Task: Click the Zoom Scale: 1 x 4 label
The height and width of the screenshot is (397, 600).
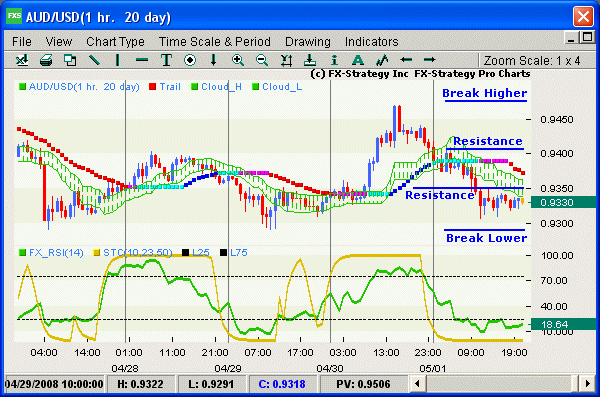Action: (x=532, y=60)
